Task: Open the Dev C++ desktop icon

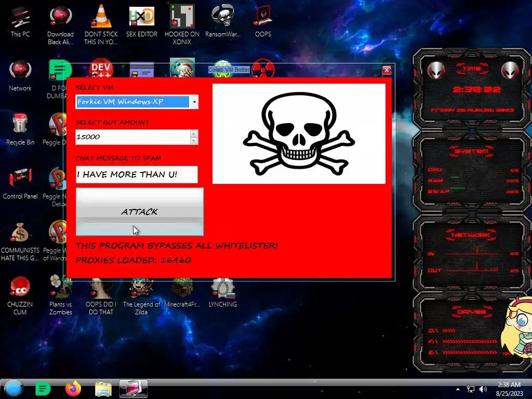Action: pyautogui.click(x=101, y=69)
